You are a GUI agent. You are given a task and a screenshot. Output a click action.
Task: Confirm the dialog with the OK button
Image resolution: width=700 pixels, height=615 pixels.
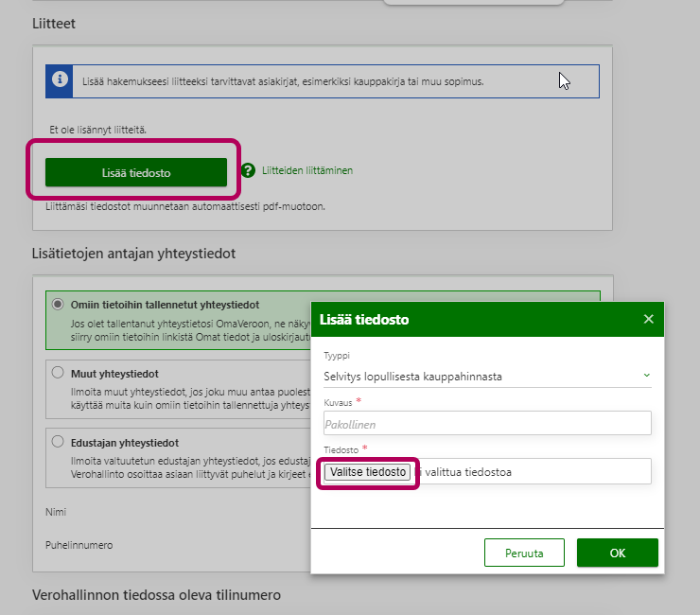coord(617,553)
